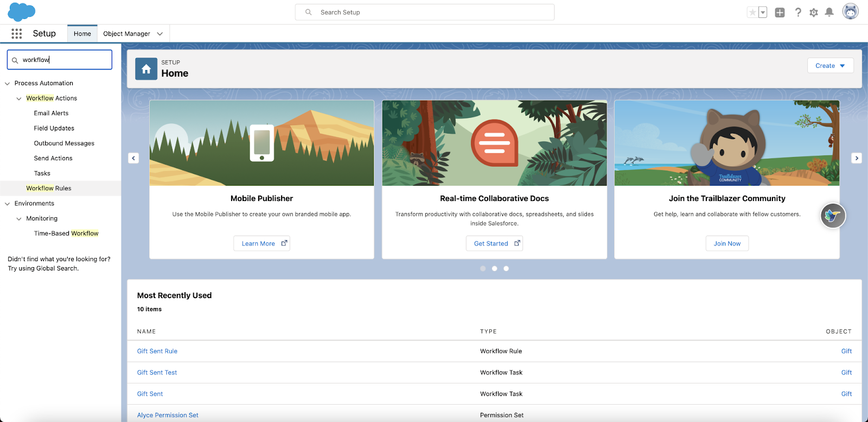The height and width of the screenshot is (422, 868).
Task: Click the Setup Home house icon
Action: point(146,69)
